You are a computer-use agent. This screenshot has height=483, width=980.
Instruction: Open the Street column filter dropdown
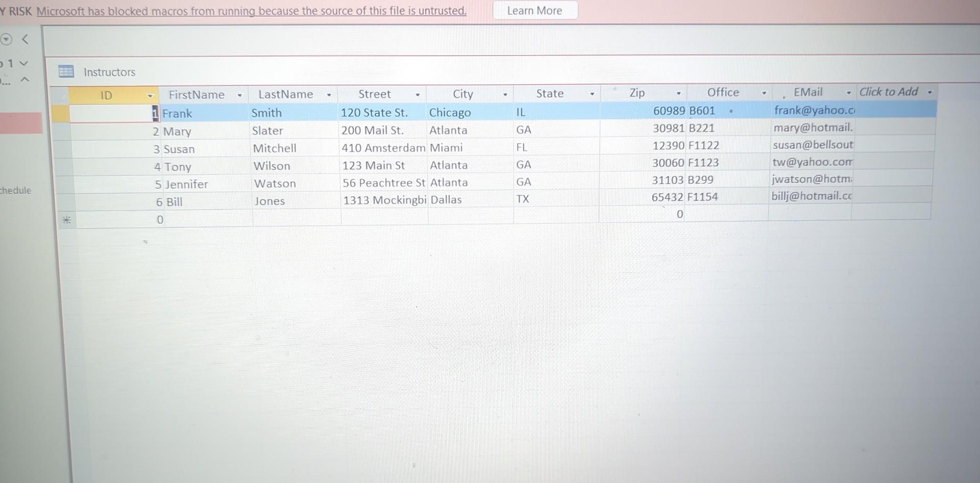(418, 94)
